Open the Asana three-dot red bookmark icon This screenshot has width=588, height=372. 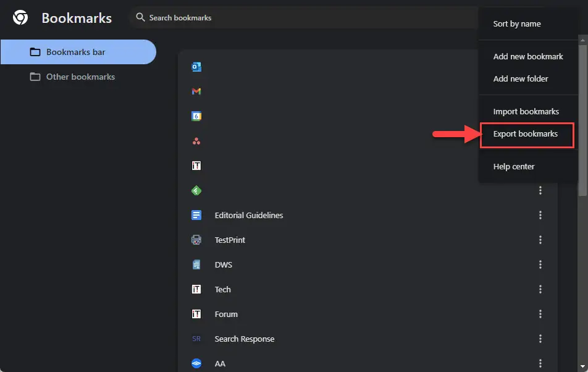coord(196,142)
